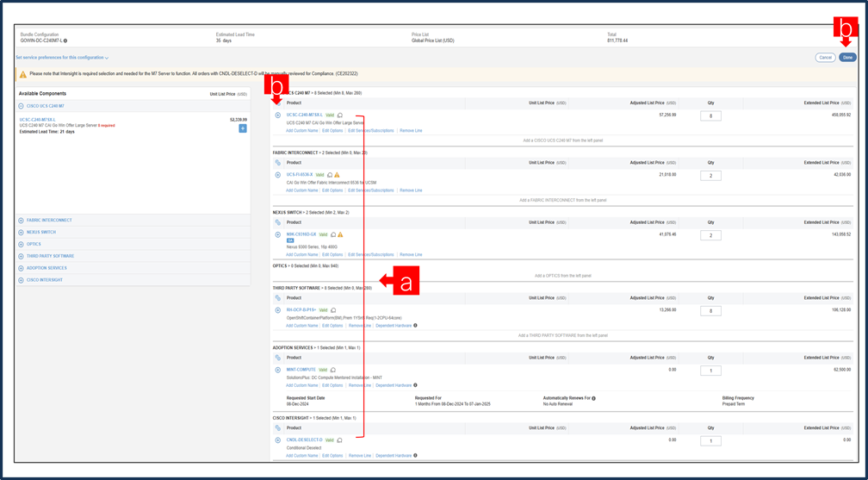The image size is (868, 480).
Task: Click the headset icon next to RH-OCP-B-P1S=
Action: tap(333, 310)
